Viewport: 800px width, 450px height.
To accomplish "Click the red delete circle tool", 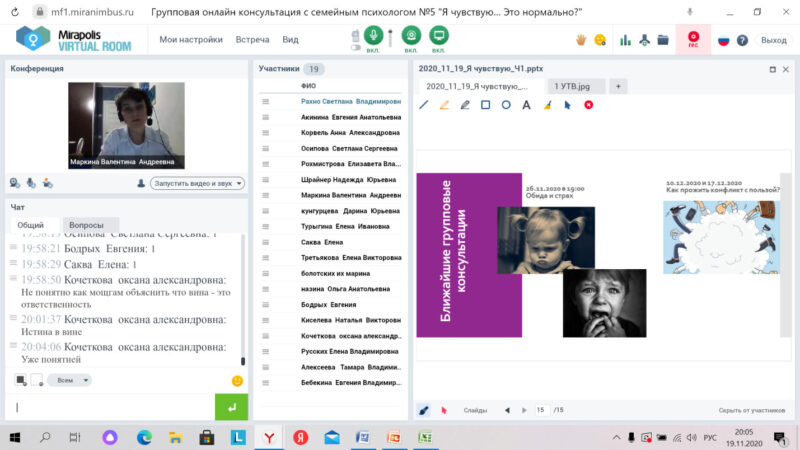I will pyautogui.click(x=588, y=105).
